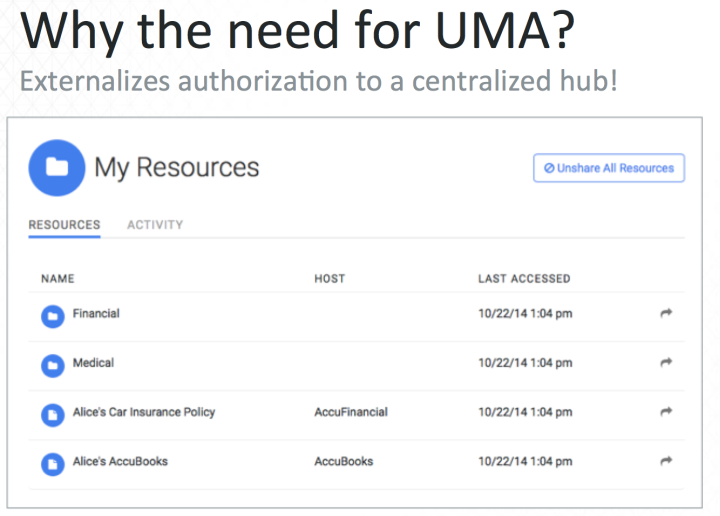Switch to the Activity tab
The width and height of the screenshot is (720, 516).
155,225
